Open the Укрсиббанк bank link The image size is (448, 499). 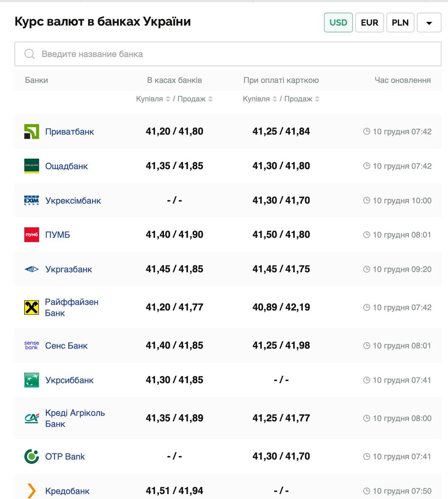tap(69, 380)
